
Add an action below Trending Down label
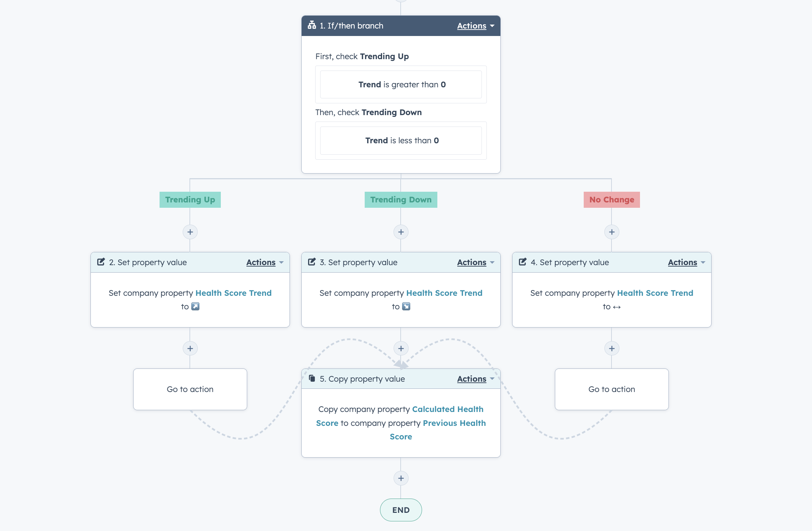pos(401,232)
